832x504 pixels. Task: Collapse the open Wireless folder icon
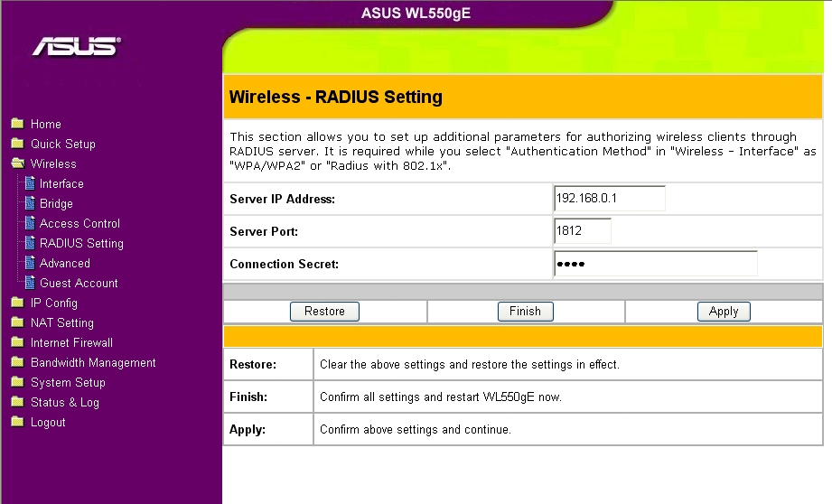17,163
